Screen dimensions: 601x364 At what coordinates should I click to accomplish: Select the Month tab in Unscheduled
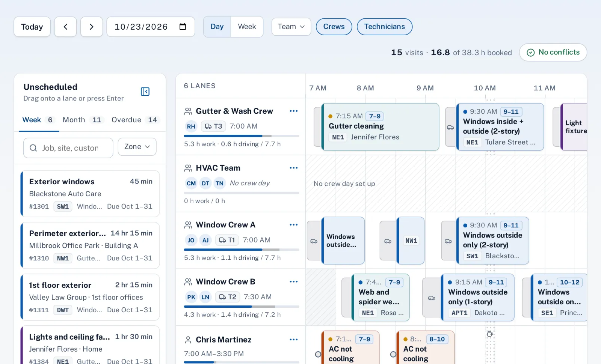tap(82, 120)
